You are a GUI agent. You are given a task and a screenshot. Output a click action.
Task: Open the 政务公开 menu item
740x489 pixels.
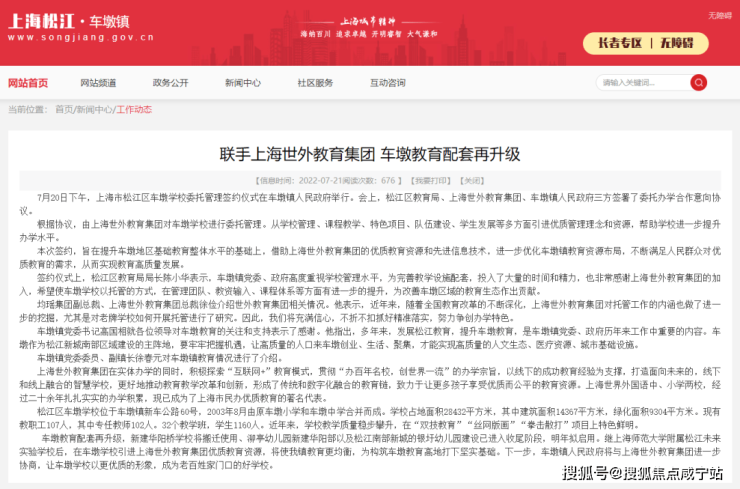pos(170,83)
